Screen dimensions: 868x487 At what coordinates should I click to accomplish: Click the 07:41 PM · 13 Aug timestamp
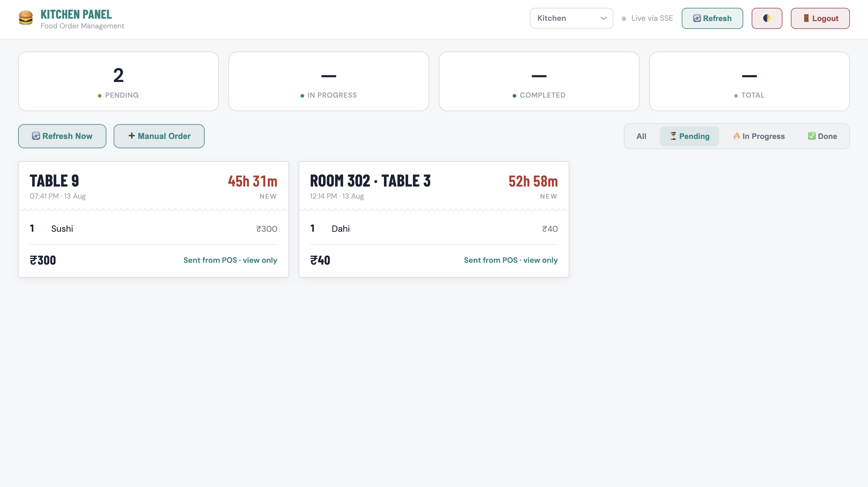pyautogui.click(x=58, y=196)
